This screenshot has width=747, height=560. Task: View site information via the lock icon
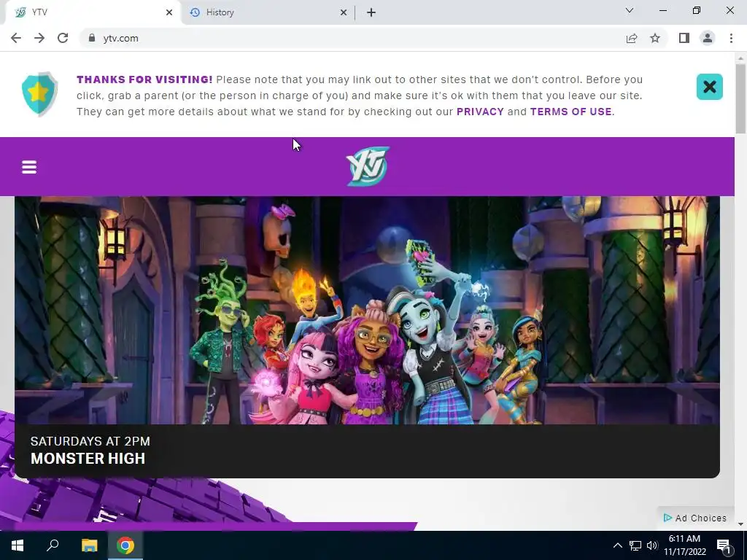[x=92, y=38]
